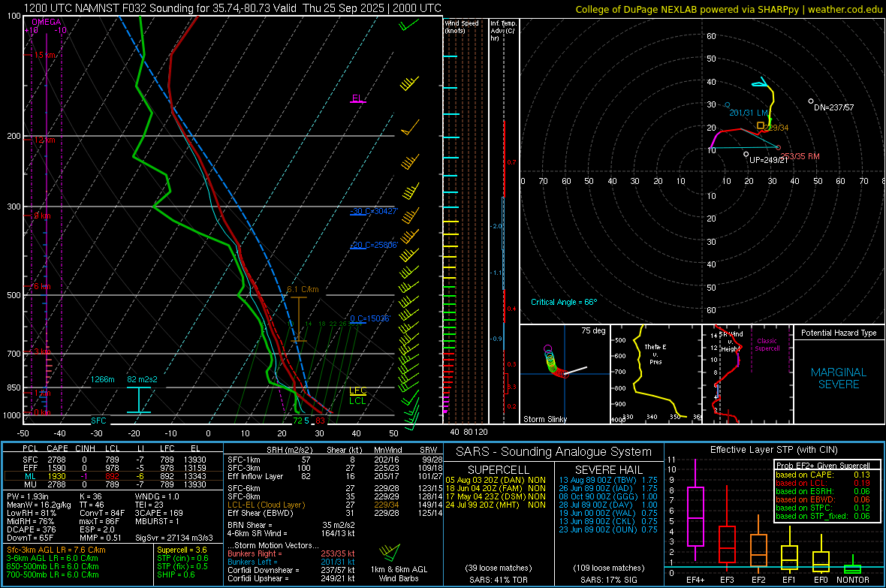Click the 'PW = 1.93in' value

point(28,496)
